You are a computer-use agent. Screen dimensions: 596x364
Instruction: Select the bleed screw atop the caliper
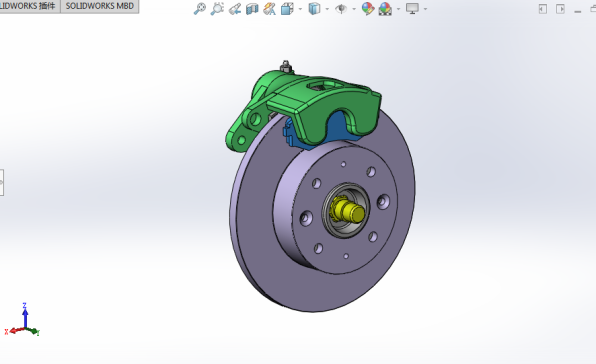tap(286, 66)
